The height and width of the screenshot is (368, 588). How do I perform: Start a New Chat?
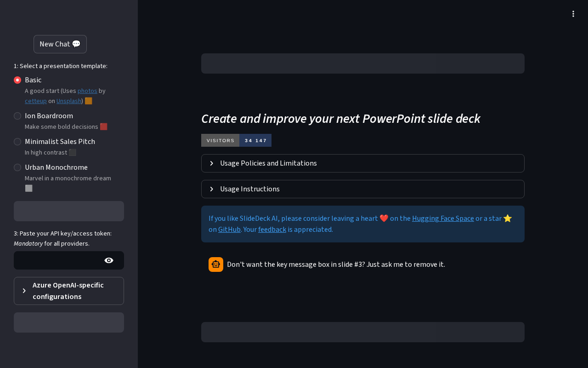60,44
